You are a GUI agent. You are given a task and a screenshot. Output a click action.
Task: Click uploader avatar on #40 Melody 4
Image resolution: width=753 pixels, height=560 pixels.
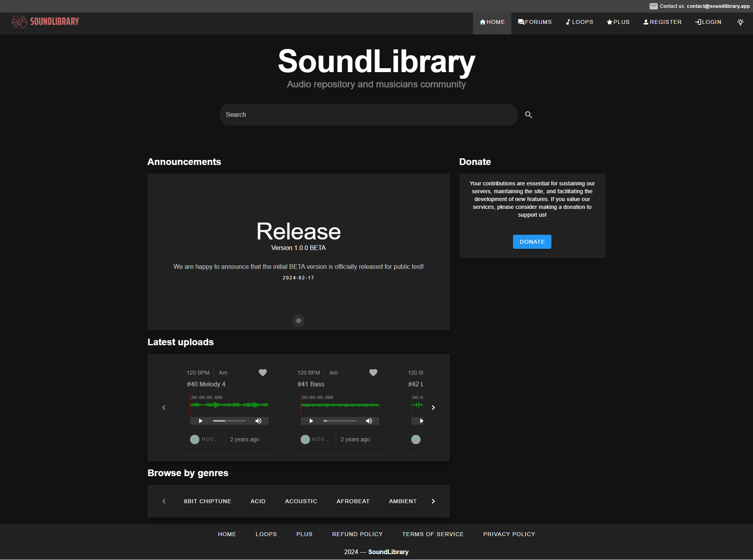pos(195,439)
